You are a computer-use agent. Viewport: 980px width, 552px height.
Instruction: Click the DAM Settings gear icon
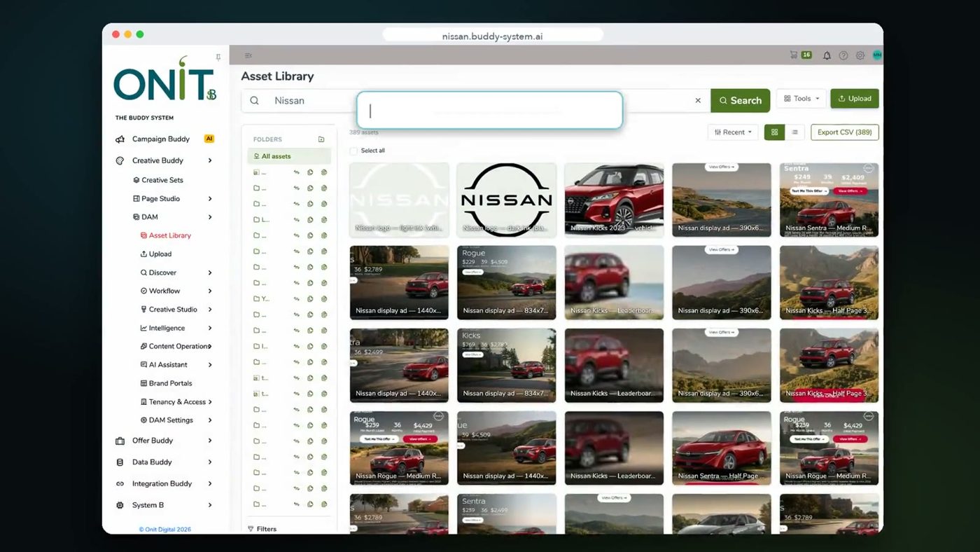pos(143,420)
